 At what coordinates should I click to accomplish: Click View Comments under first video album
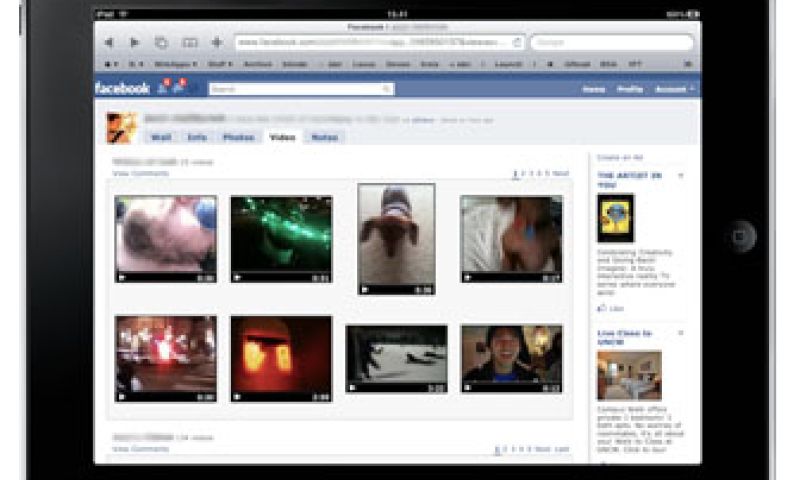(x=140, y=173)
